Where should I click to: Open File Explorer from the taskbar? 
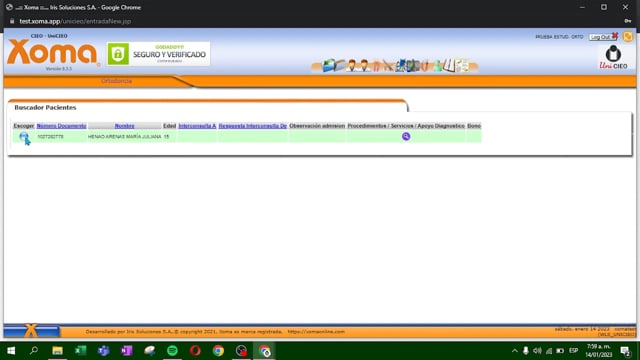point(57,351)
